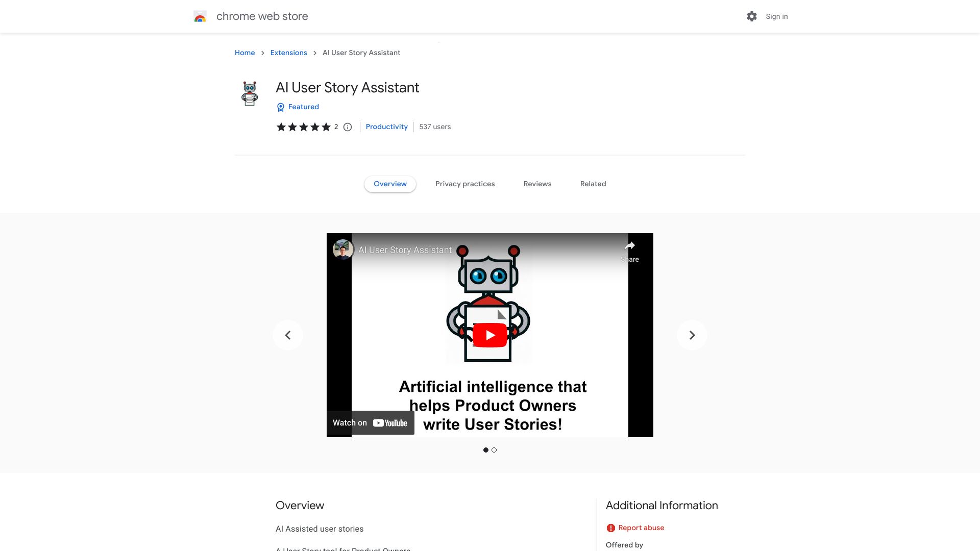Open the settings gear menu
Screen dimensions: 980x551
751,16
